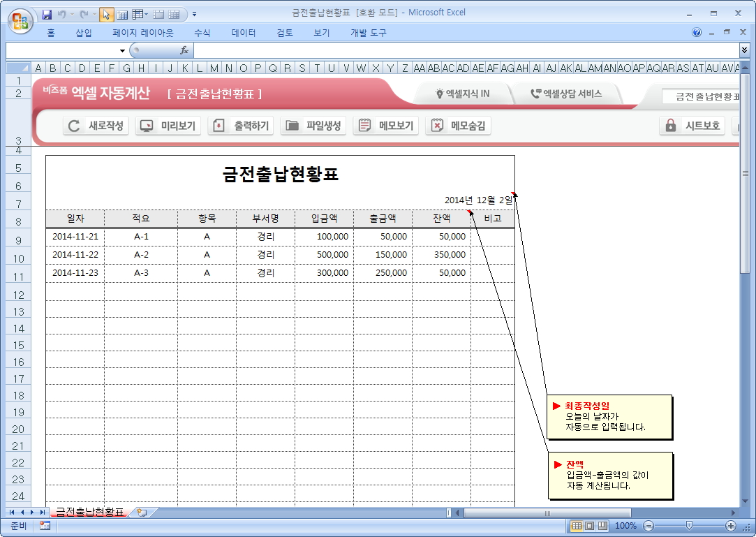Open the Redo history dropdown arrow
This screenshot has width=756, height=537.
94,15
